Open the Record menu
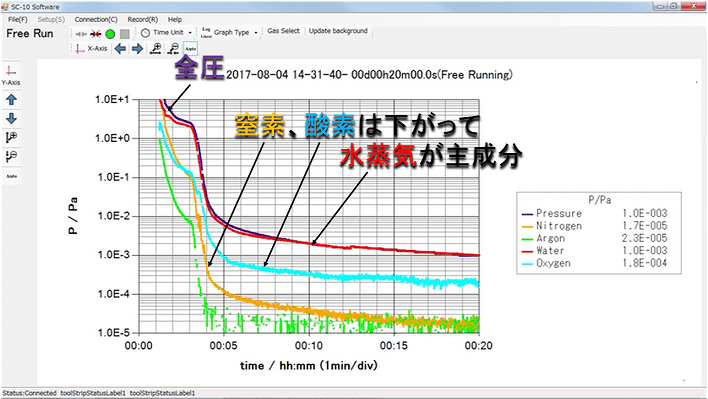This screenshot has width=708, height=399. point(143,19)
